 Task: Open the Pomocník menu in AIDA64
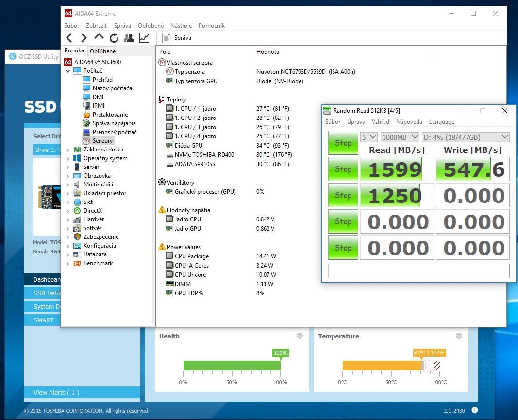tap(212, 26)
